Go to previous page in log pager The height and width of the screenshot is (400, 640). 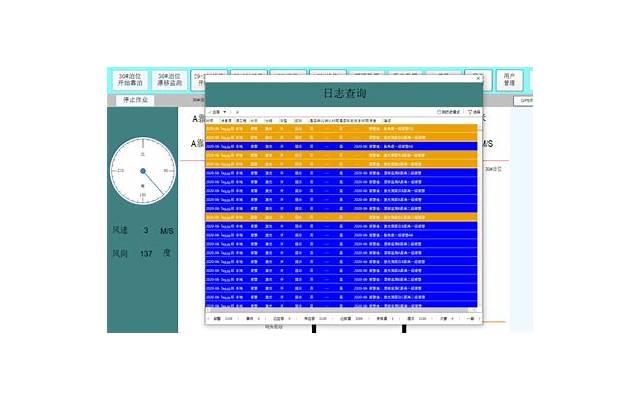point(210,318)
